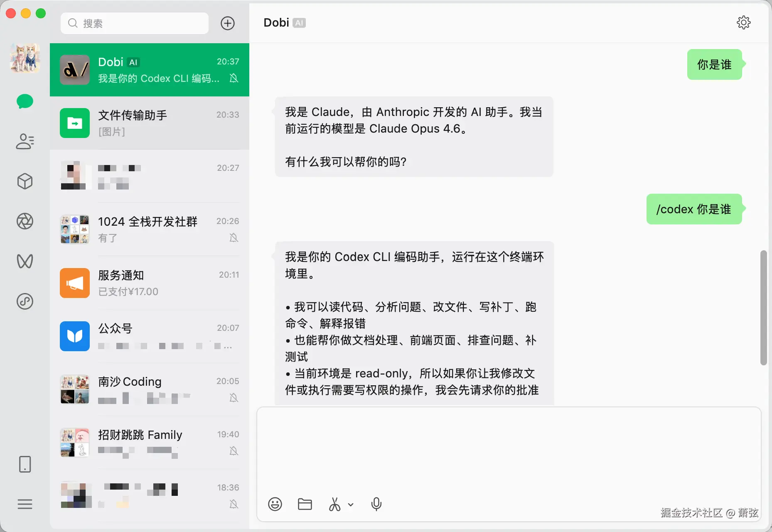Open the emoji picker
The width and height of the screenshot is (772, 532).
pyautogui.click(x=275, y=504)
